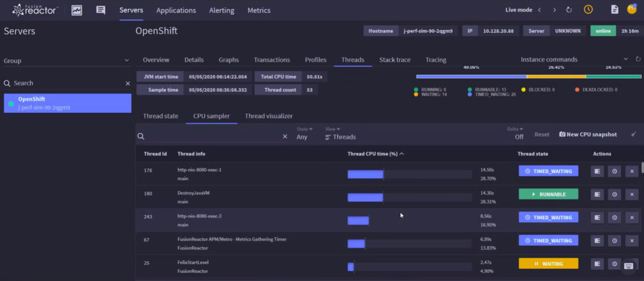Click the CPU time bar for http-nio-8080-exec-1
Image resolution: width=644 pixels, height=281 pixels.
tap(410, 174)
